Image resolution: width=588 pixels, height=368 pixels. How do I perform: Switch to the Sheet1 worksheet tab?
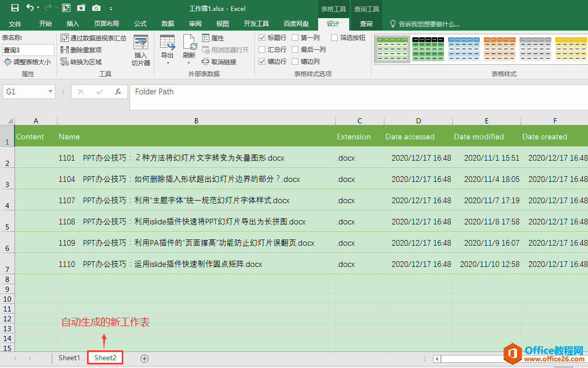tap(69, 358)
